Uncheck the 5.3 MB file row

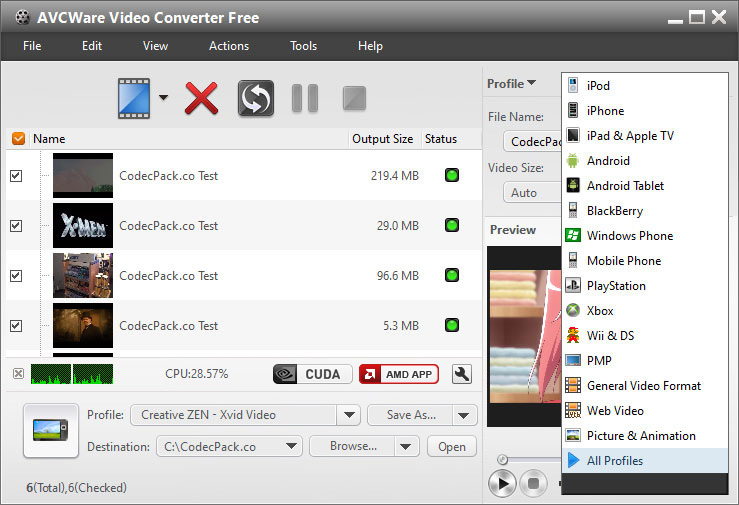[x=16, y=326]
